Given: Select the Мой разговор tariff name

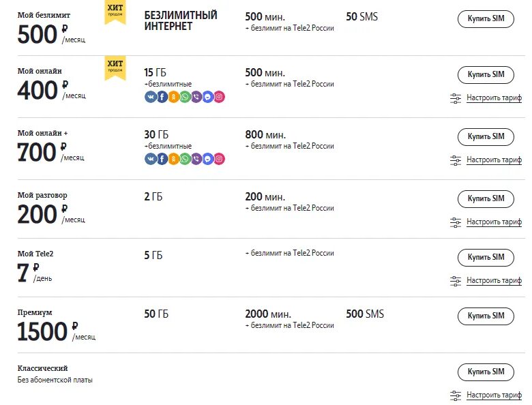Looking at the screenshot, I should 42,195.
